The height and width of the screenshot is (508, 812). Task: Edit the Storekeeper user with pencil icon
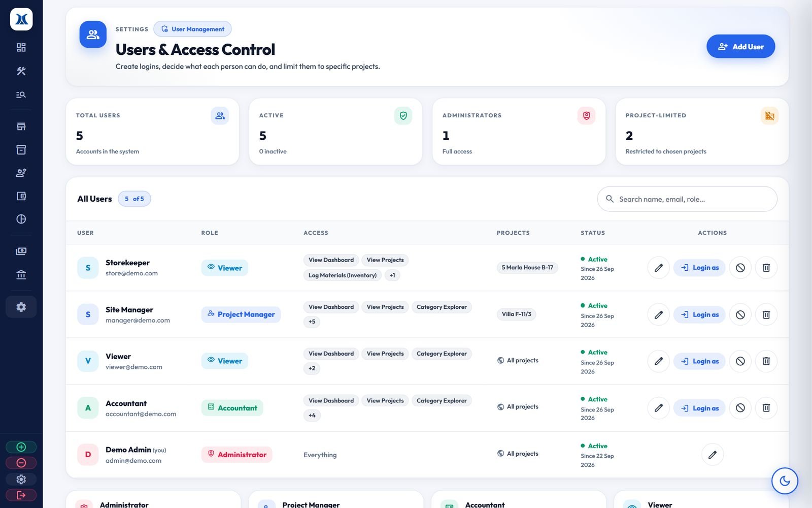[658, 268]
